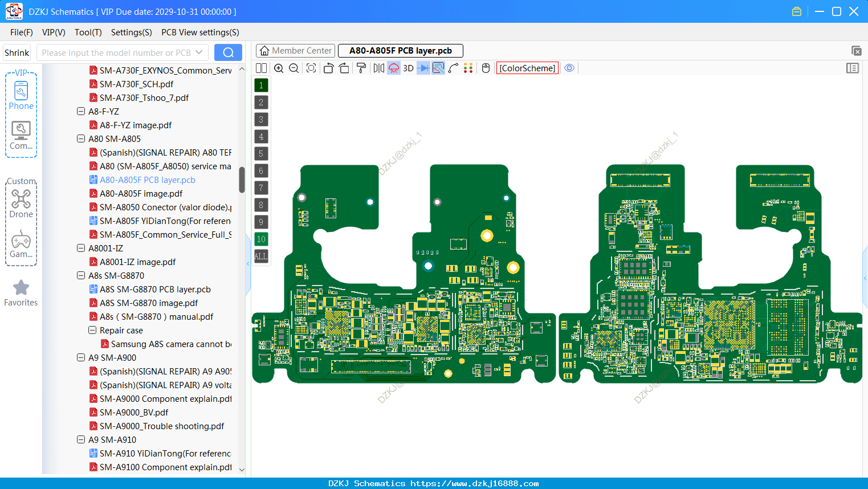This screenshot has height=489, width=868.
Task: Select PCB layer 10
Action: [x=261, y=239]
